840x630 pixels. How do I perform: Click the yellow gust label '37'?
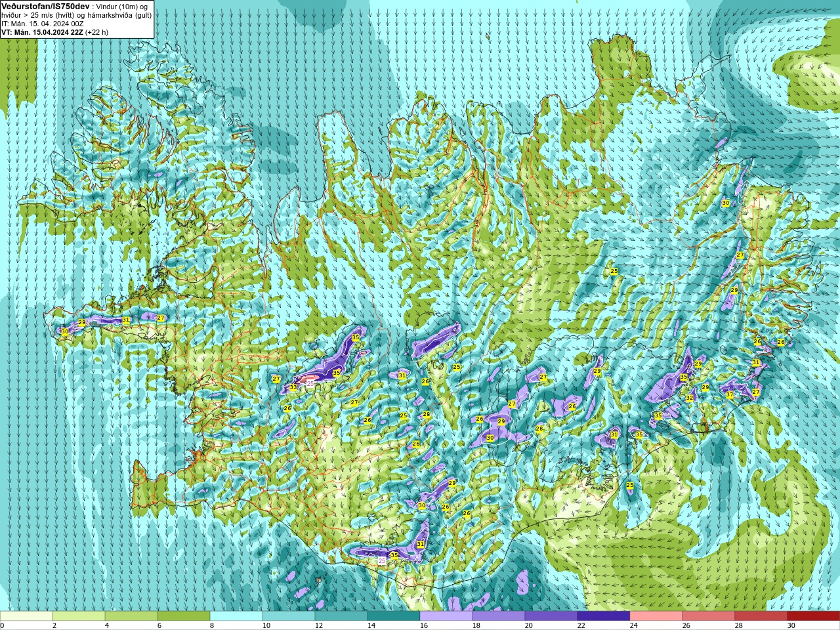pyautogui.click(x=730, y=395)
